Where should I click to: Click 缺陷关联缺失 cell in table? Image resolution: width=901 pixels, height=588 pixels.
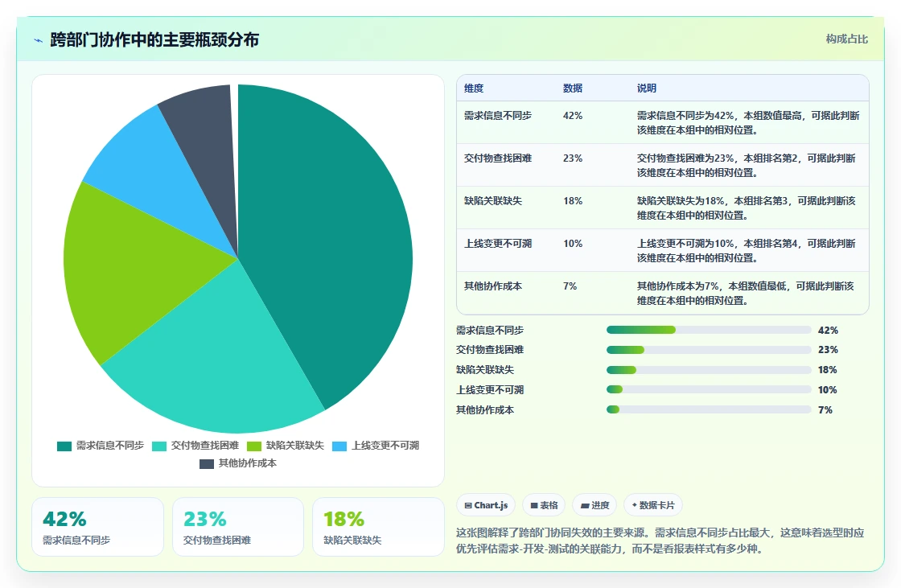pyautogui.click(x=493, y=200)
